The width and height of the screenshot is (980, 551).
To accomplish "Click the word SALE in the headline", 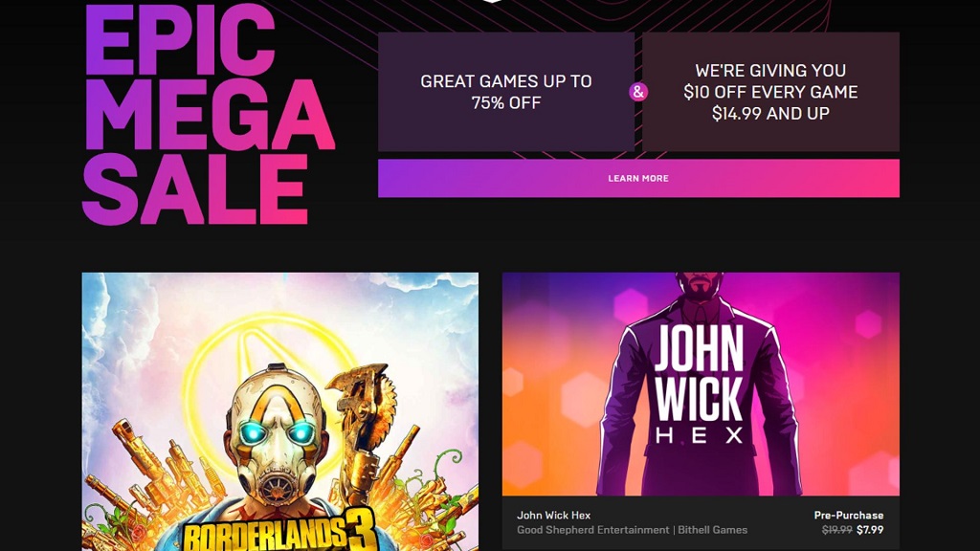I will tap(195, 189).
